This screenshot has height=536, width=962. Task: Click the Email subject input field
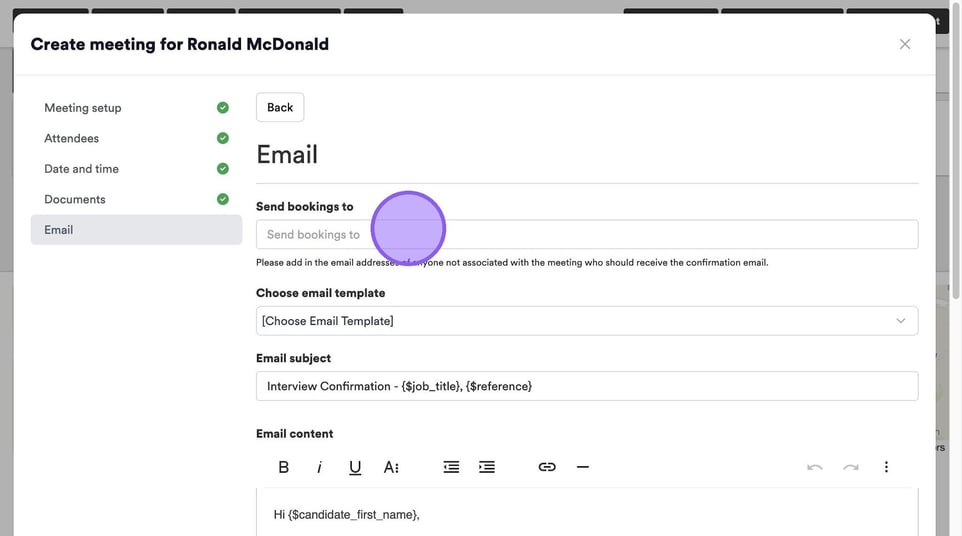[x=586, y=386]
